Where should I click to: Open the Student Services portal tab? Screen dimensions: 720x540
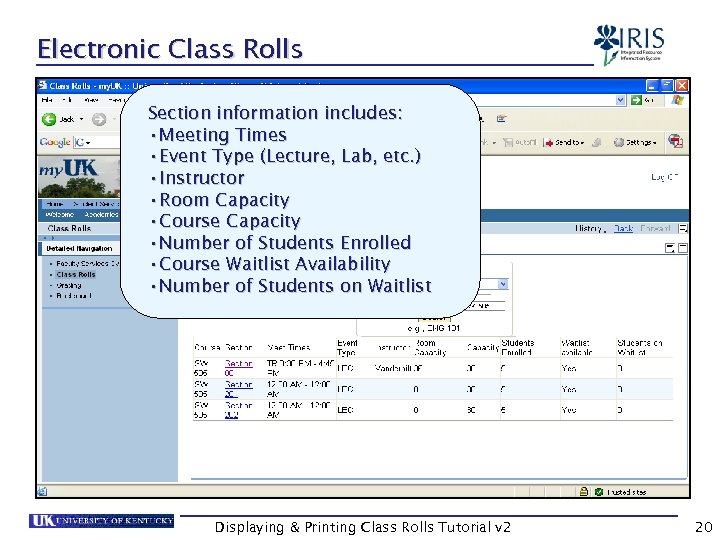pos(96,203)
